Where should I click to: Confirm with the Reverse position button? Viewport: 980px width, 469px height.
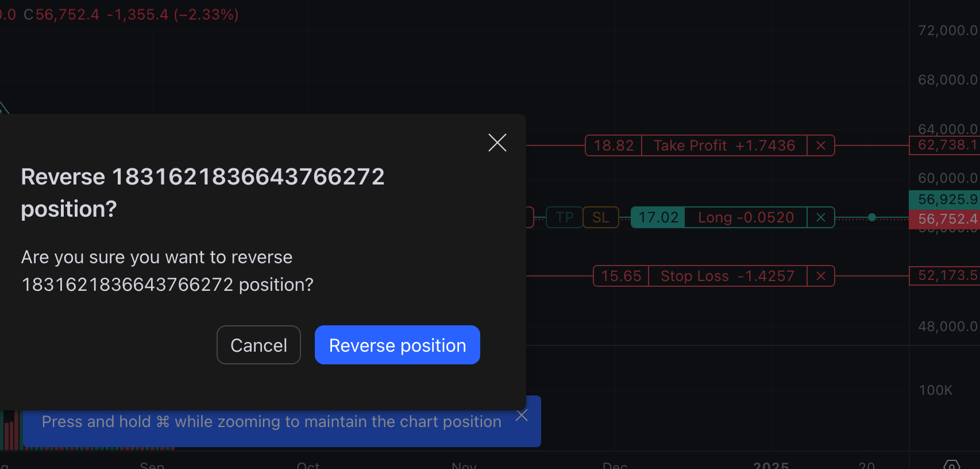point(398,345)
